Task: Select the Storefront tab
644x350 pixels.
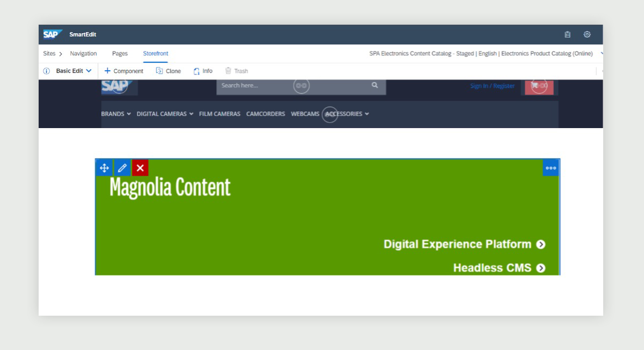Action: pyautogui.click(x=156, y=54)
